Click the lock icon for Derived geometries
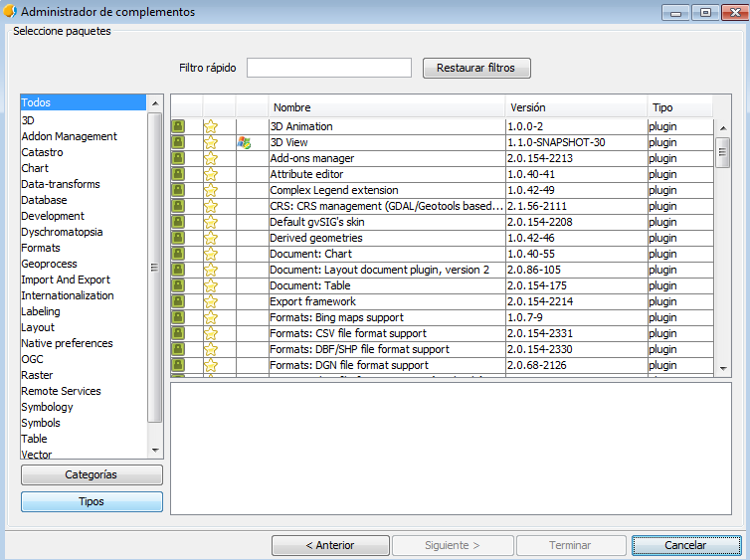750x560 pixels. click(178, 238)
